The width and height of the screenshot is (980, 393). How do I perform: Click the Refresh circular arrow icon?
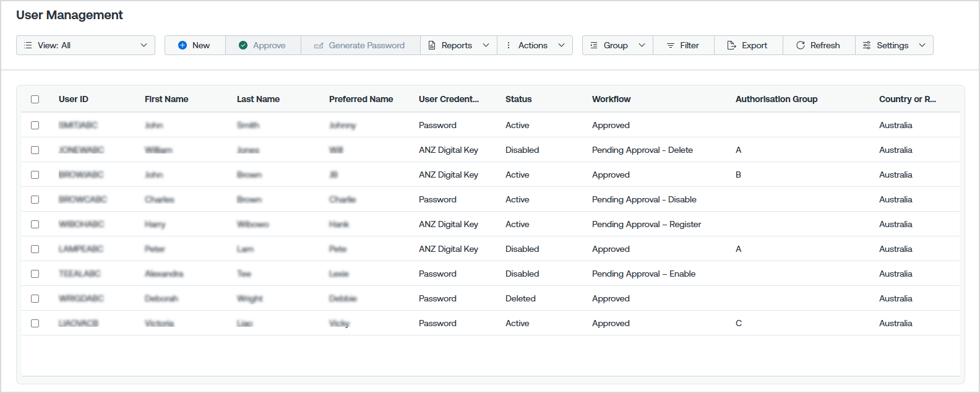[x=801, y=45]
